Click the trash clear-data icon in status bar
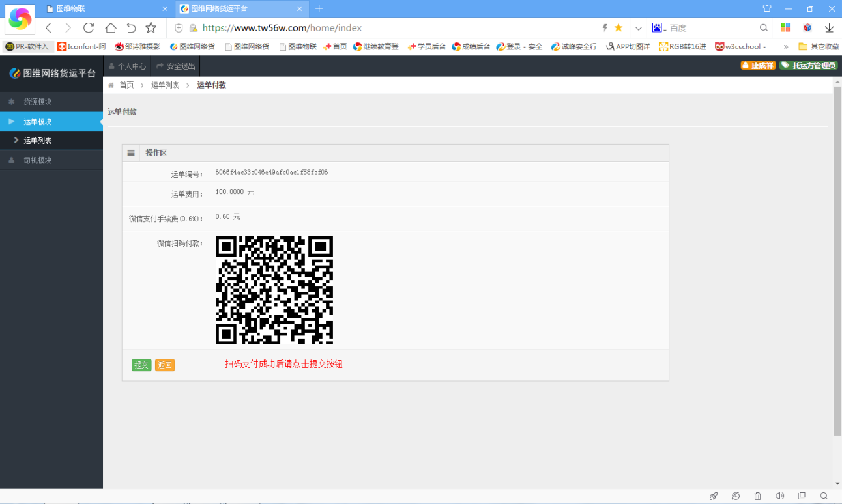Image resolution: width=842 pixels, height=504 pixels. tap(757, 496)
